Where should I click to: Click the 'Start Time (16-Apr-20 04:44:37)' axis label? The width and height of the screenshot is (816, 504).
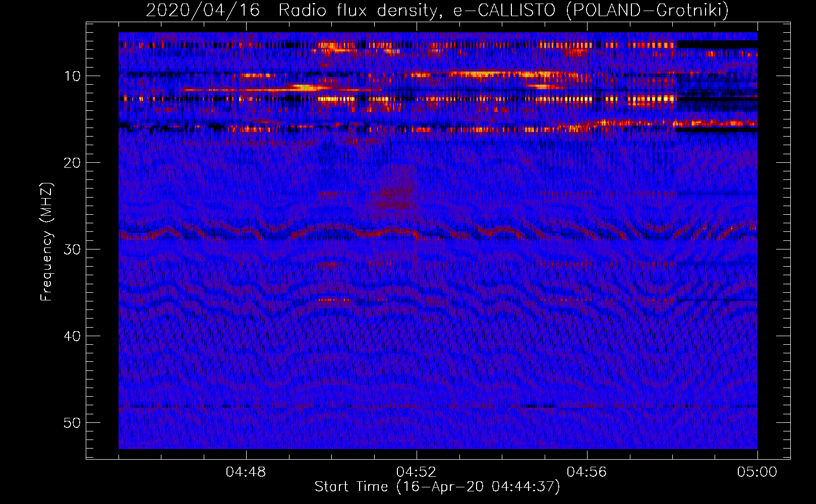[x=437, y=487]
